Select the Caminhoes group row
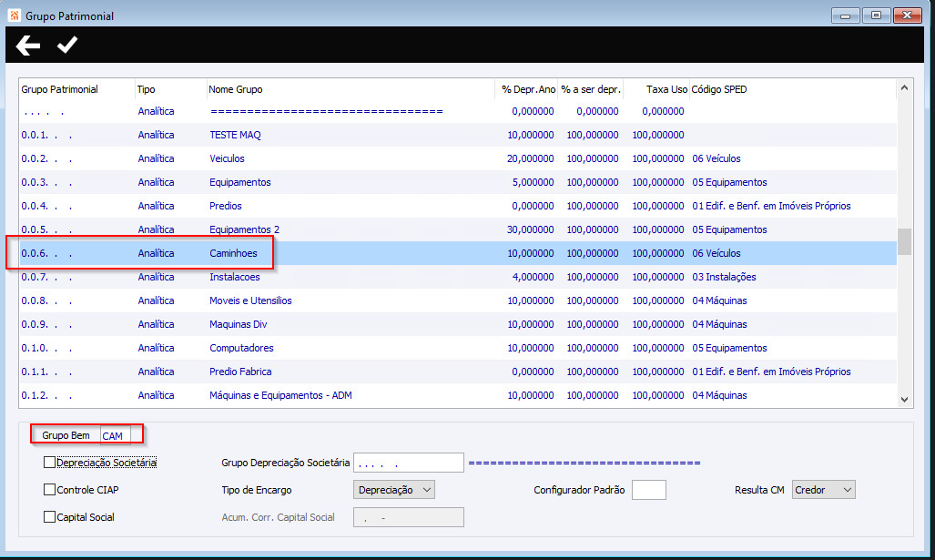935x560 pixels. click(x=458, y=253)
